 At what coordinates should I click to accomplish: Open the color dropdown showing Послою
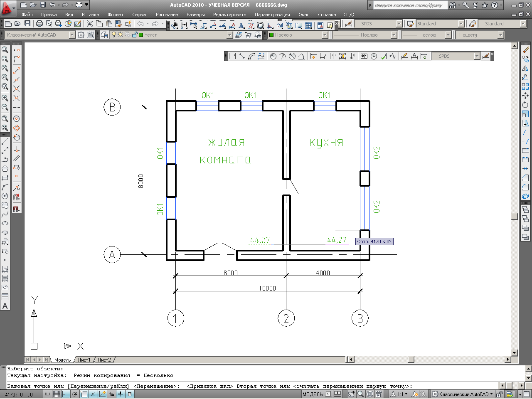click(325, 35)
